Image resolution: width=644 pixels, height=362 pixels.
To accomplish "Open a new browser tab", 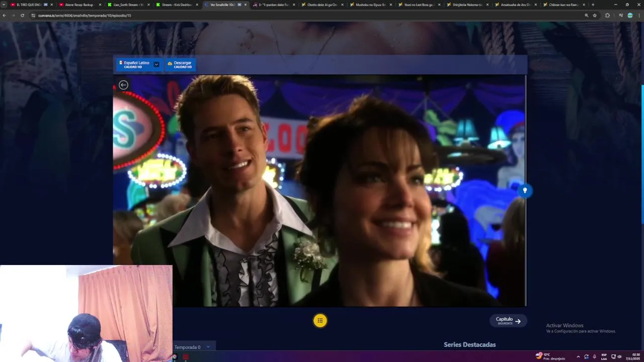I will tap(593, 5).
